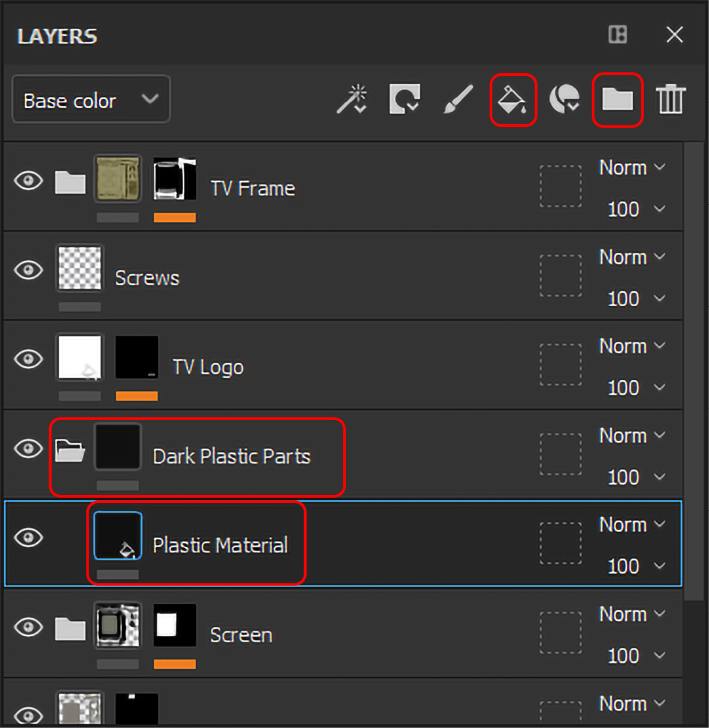Open the Base color channel dropdown
The height and width of the screenshot is (728, 709).
tap(91, 100)
